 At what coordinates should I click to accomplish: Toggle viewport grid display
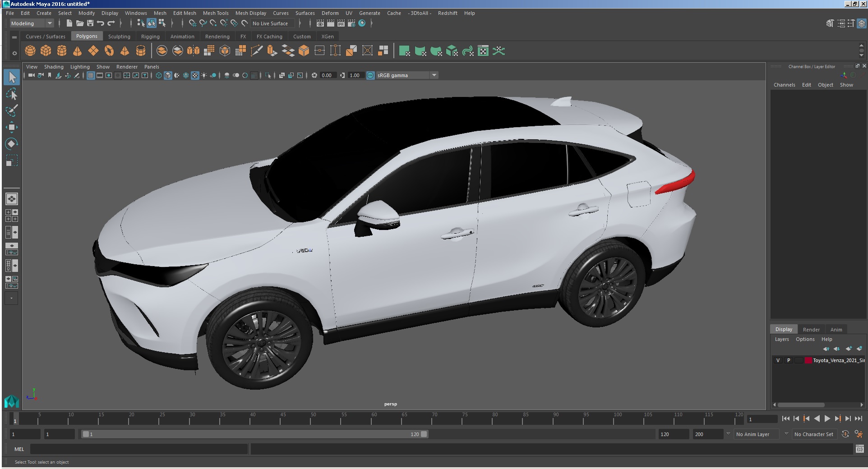tap(91, 75)
